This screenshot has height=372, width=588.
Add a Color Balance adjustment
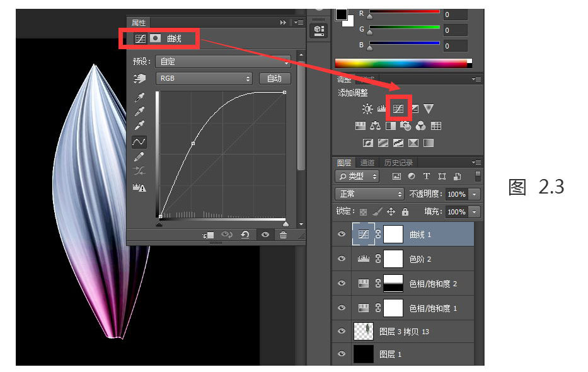(375, 125)
